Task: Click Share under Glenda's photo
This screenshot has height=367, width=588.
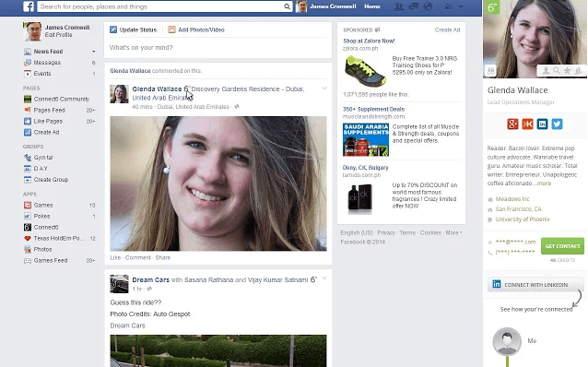Action: tap(163, 258)
